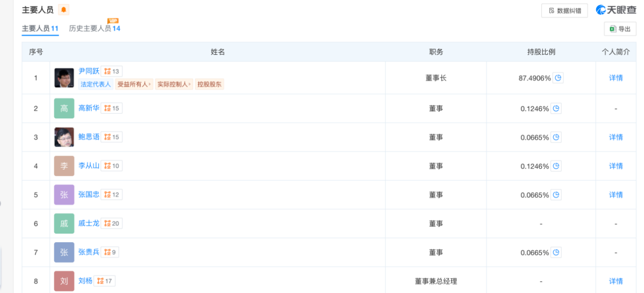Viewport: 644px width, 293px height.
Task: Expand the 受益所有人 tag arrow
Action: click(x=149, y=84)
